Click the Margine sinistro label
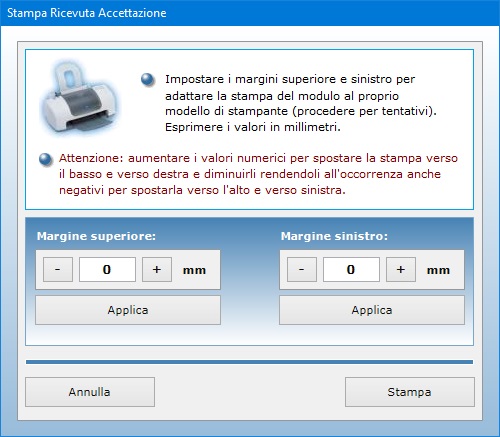Screen dimensions: 500x437 click(334, 236)
